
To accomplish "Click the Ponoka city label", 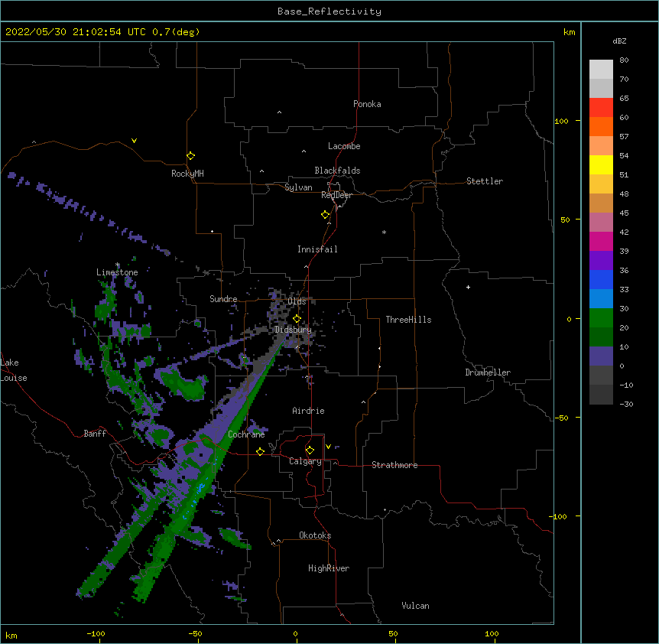I will 367,104.
